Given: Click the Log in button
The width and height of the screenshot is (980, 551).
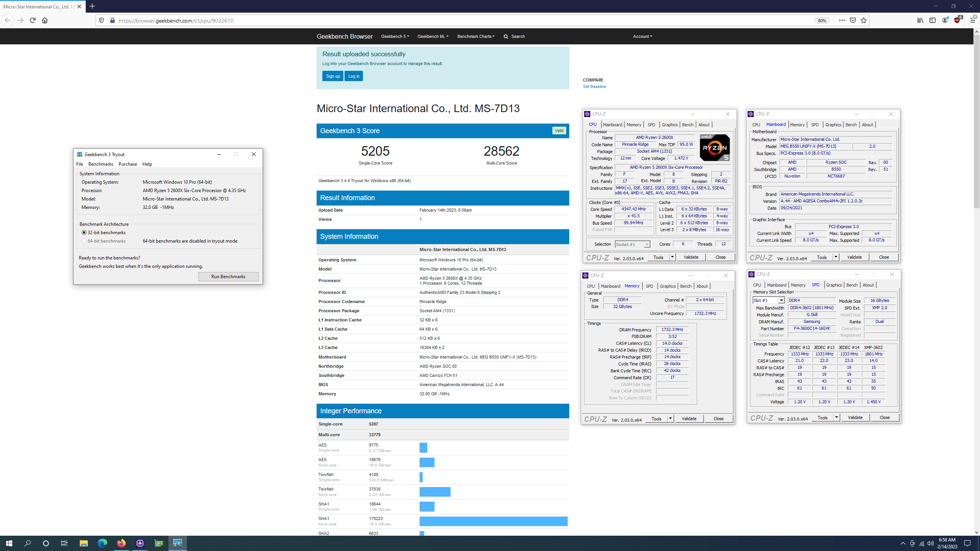Looking at the screenshot, I should (354, 76).
